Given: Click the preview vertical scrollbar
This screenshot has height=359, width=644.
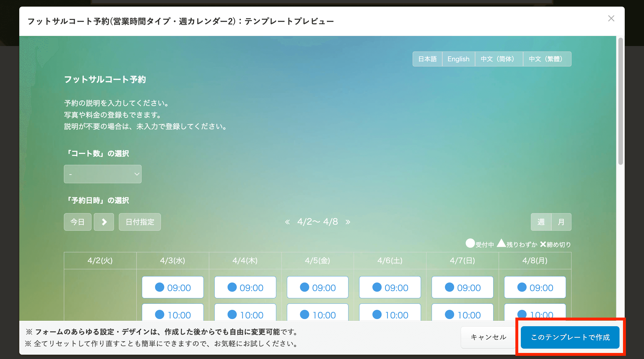Looking at the screenshot, I should tap(621, 101).
